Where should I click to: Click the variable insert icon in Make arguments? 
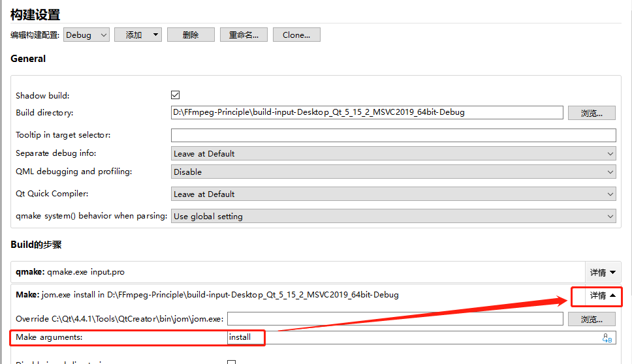(607, 337)
